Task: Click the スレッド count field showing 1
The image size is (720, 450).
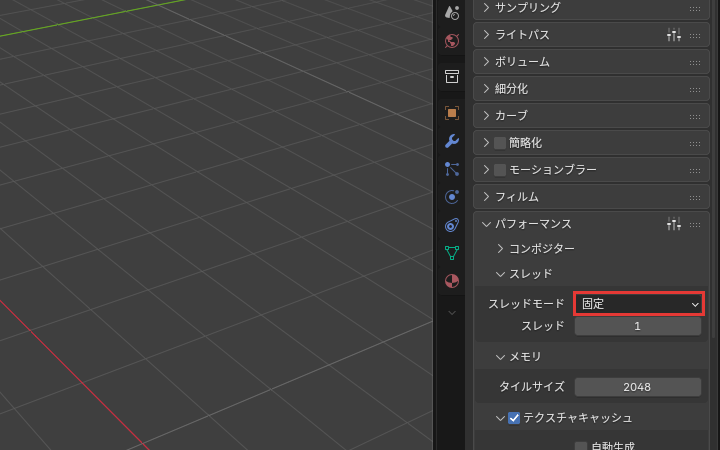Action: [x=638, y=326]
